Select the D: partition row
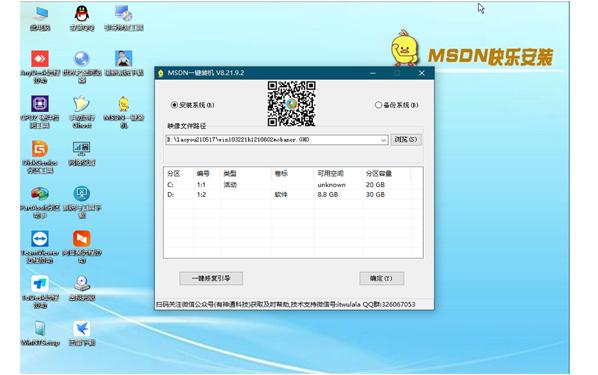Screen dimensions: 598x375 293,195
